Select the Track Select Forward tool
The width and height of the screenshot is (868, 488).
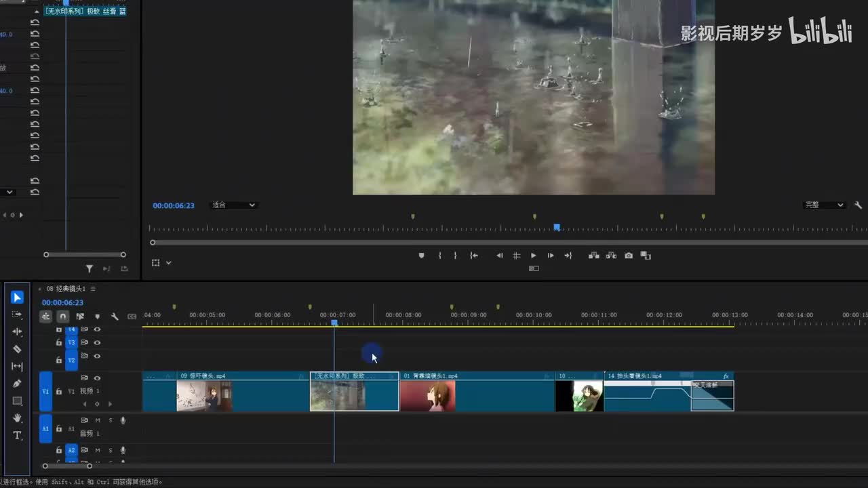point(18,315)
